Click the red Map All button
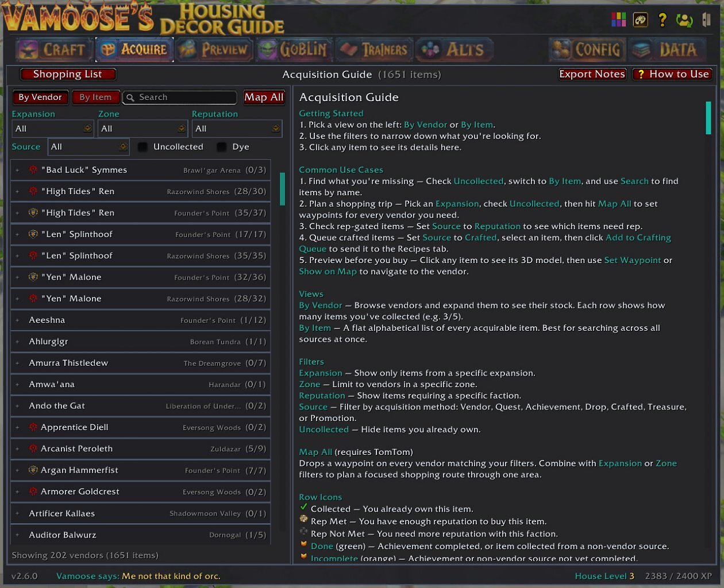Screen dimensions: 724x588 [x=264, y=98]
